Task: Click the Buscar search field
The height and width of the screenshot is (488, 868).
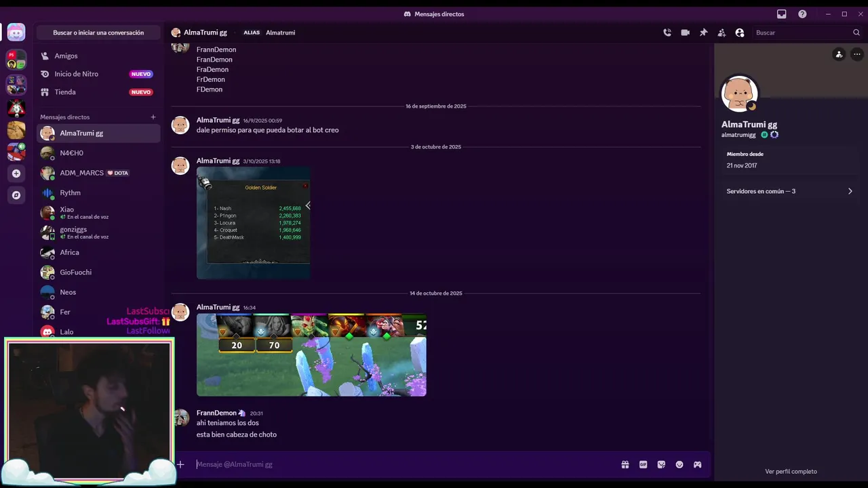Action: click(807, 33)
